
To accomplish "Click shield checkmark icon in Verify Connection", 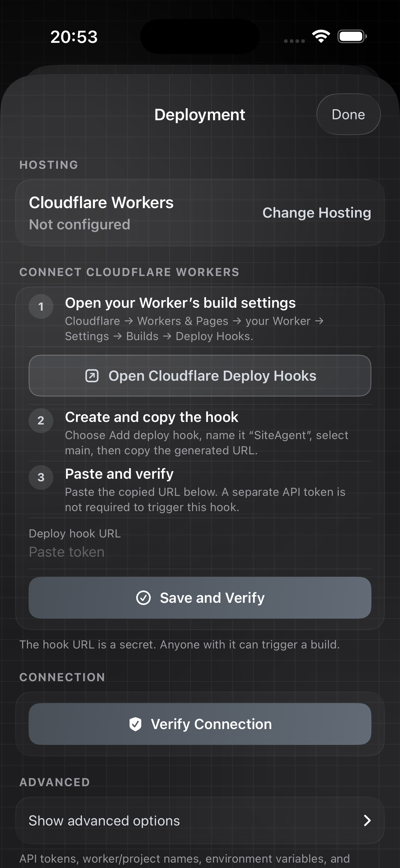I will 135,724.
